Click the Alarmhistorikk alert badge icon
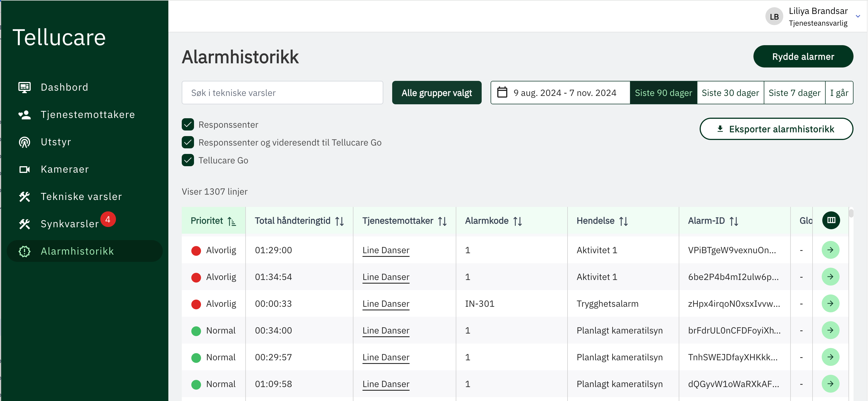Viewport: 868px width, 401px height. pos(24,251)
